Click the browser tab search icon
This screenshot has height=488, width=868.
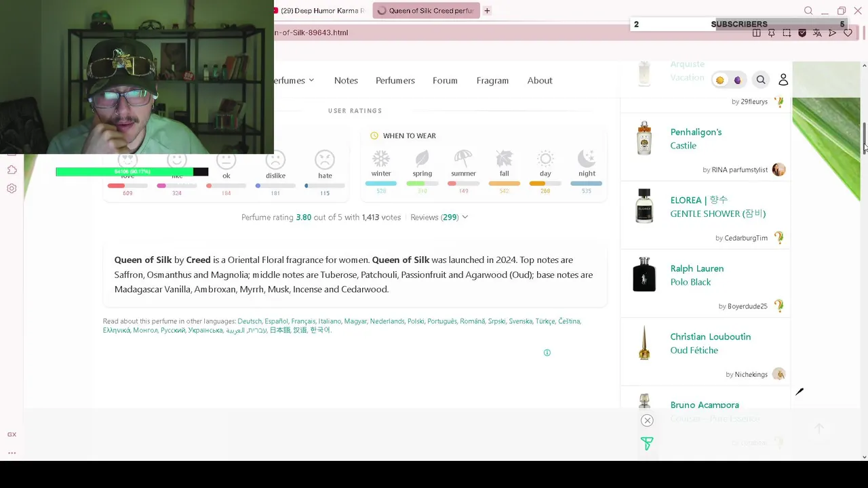808,11
